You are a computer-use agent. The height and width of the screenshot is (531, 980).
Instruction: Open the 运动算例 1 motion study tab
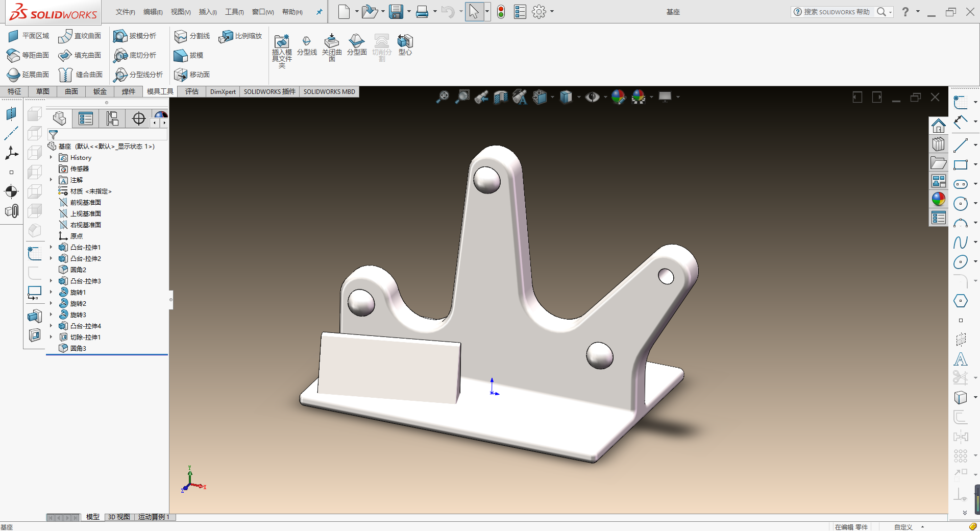[154, 517]
